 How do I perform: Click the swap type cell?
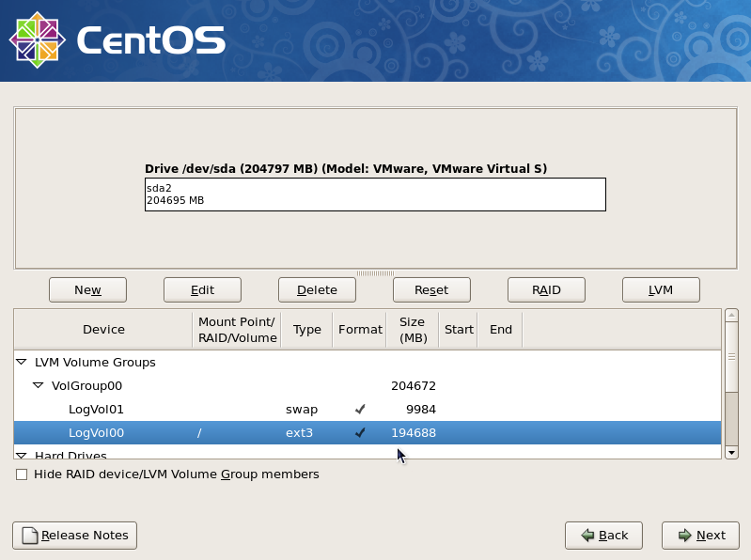(x=302, y=410)
